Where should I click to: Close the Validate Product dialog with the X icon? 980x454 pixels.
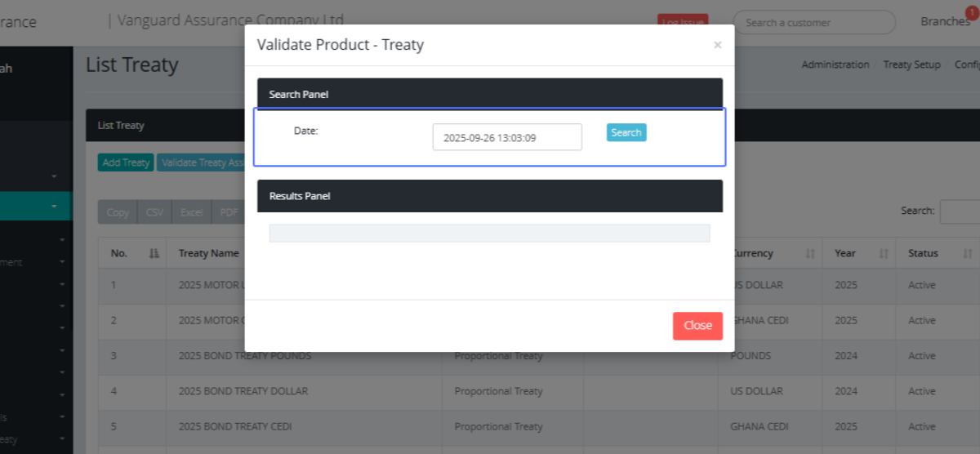[x=717, y=45]
